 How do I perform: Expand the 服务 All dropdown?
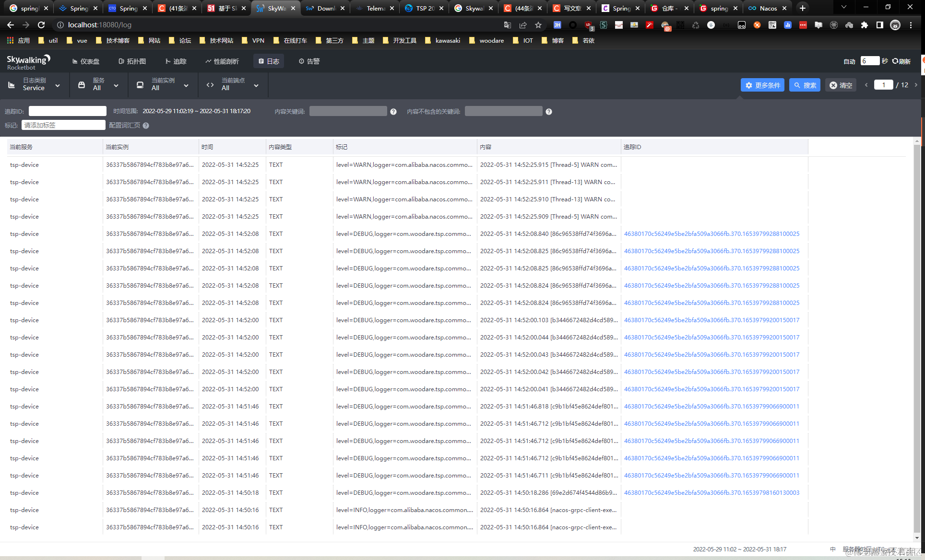click(x=99, y=85)
